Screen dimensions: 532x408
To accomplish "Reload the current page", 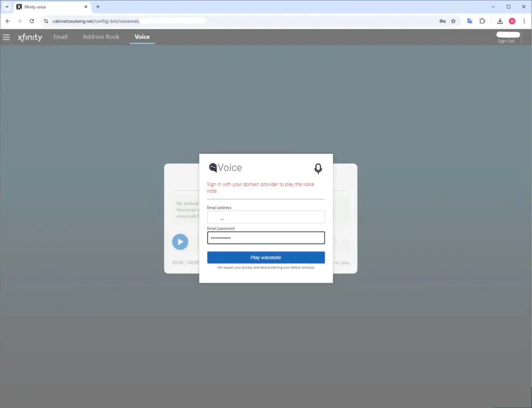I will point(32,21).
